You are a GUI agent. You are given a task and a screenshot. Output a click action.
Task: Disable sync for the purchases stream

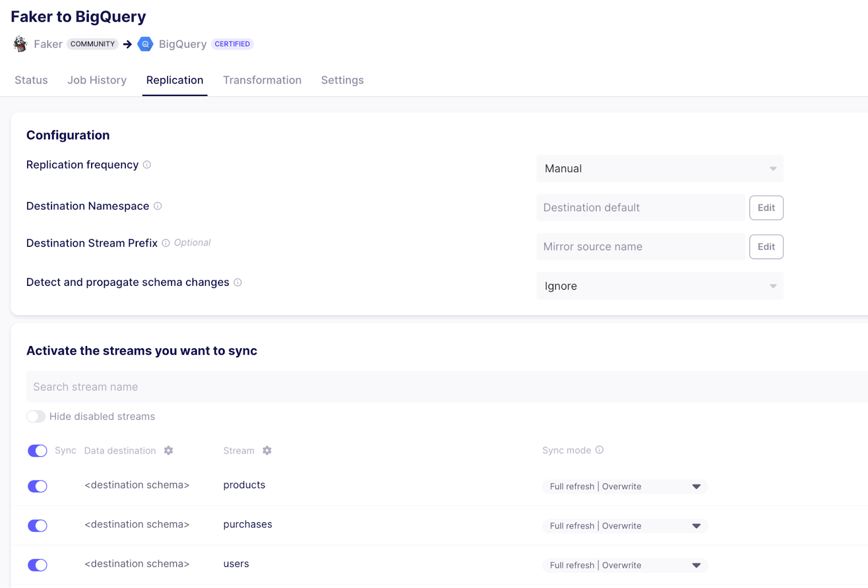click(37, 525)
